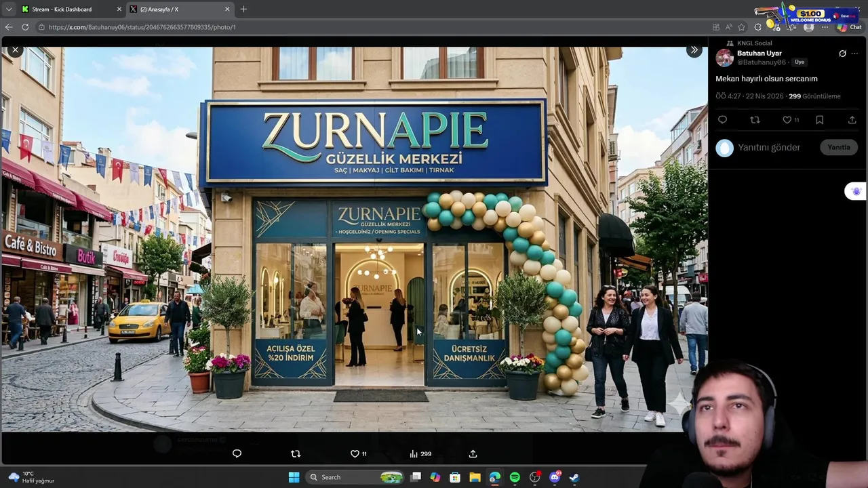The height and width of the screenshot is (488, 868).
Task: Click the KNGL Social community label
Action: pos(754,43)
